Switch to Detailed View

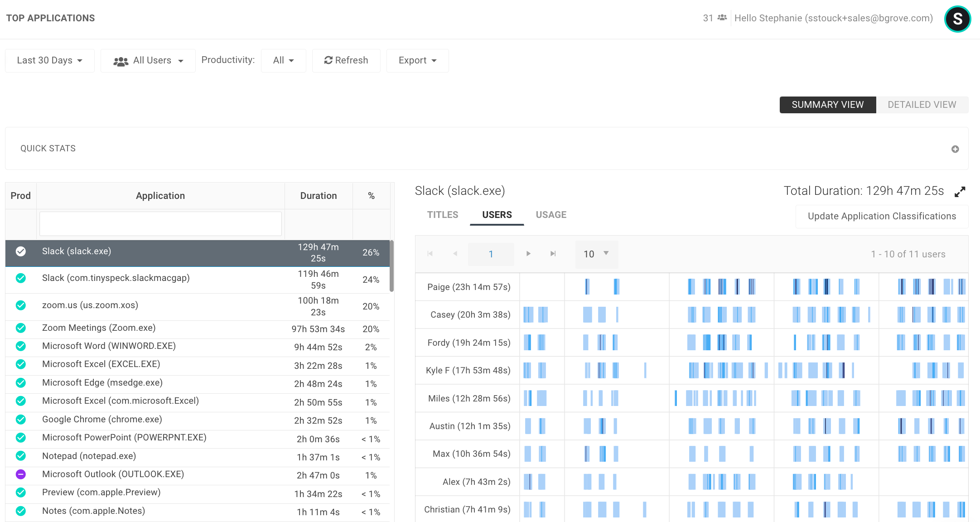coord(922,105)
